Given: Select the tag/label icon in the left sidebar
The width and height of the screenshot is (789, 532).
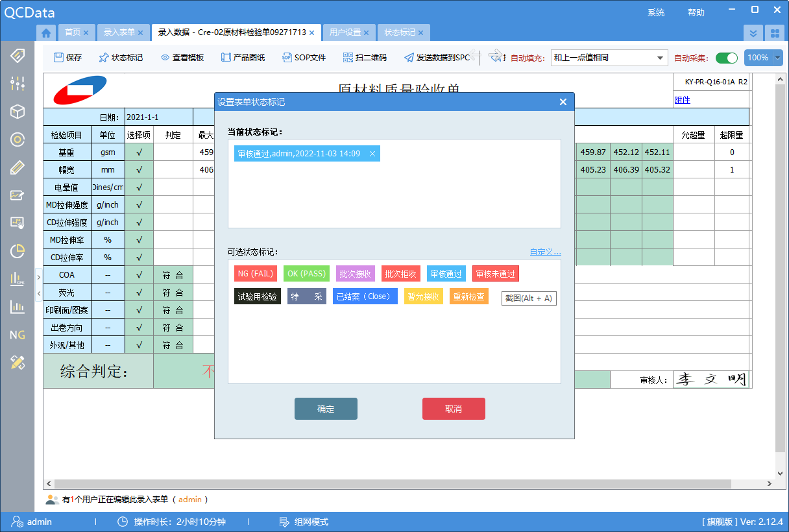Looking at the screenshot, I should pos(17,56).
